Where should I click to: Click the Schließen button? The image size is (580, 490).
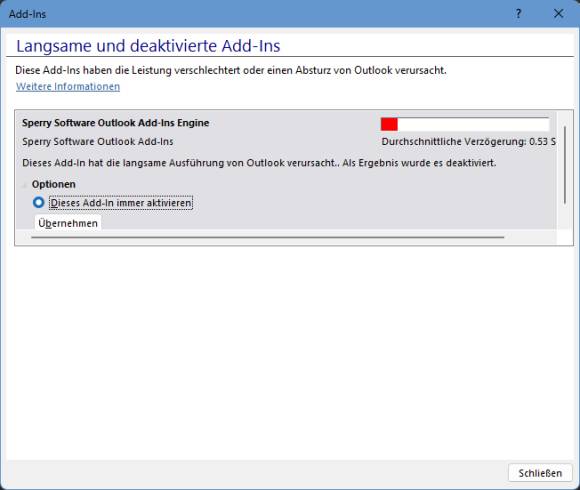click(x=540, y=473)
